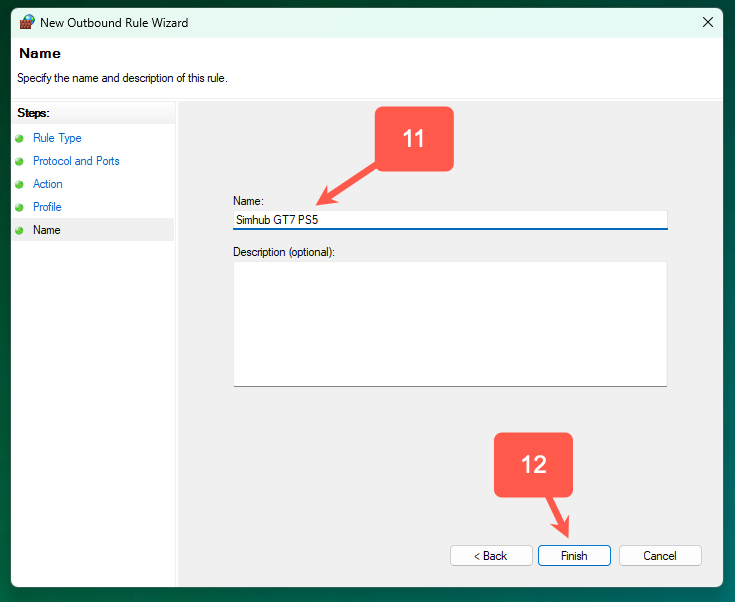Viewport: 735px width, 602px height.
Task: Click the green bullet beside Protocol and Ports
Action: click(x=19, y=161)
